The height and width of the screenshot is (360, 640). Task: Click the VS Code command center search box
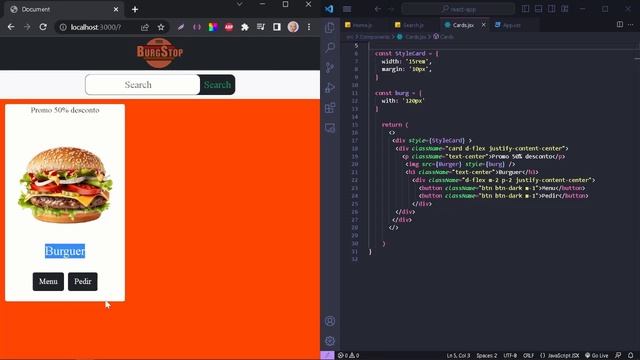coord(458,9)
